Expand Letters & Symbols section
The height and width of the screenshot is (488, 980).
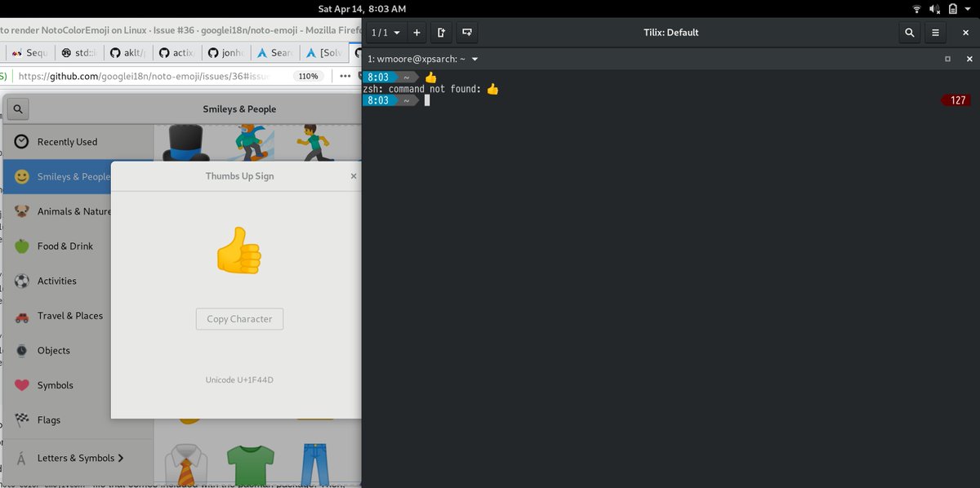[x=78, y=458]
